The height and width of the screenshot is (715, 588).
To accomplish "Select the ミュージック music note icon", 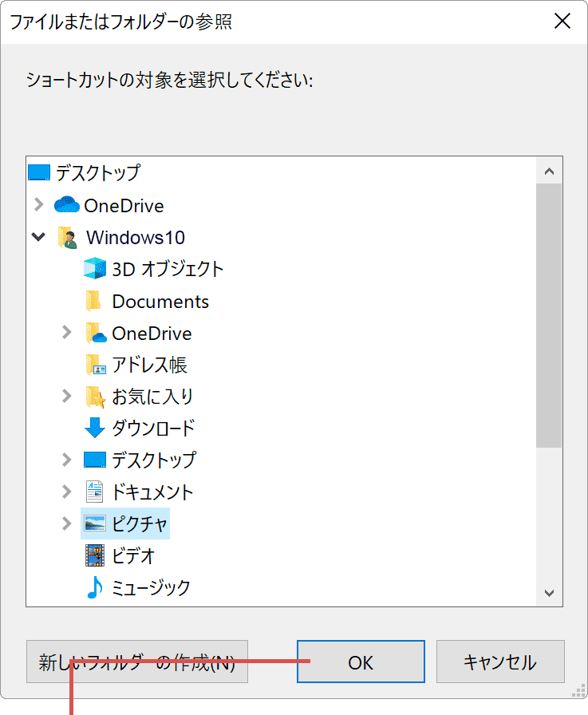I will pos(94,588).
